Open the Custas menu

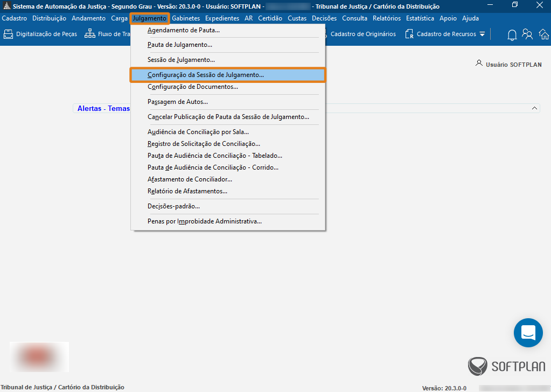coord(297,18)
